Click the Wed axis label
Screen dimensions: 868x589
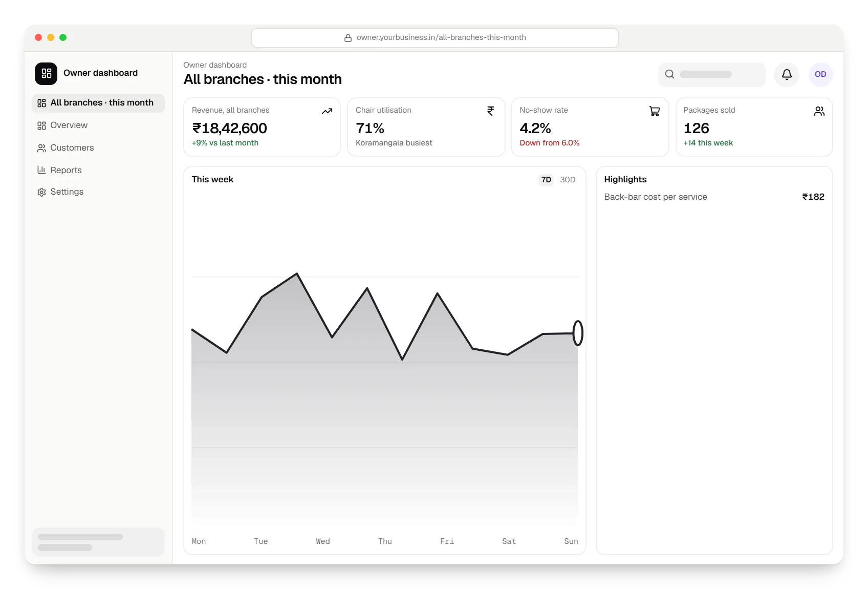click(323, 541)
